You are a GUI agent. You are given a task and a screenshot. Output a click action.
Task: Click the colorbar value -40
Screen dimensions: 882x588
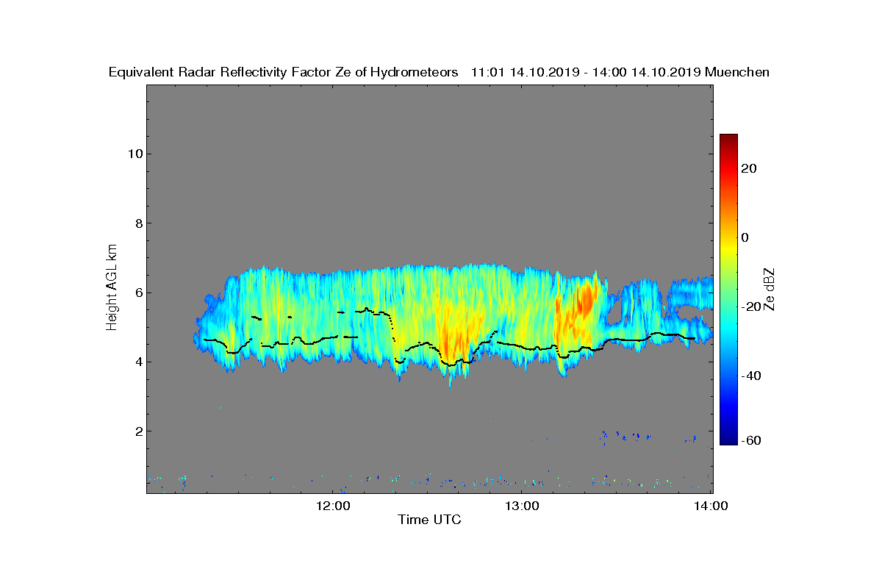click(x=750, y=376)
